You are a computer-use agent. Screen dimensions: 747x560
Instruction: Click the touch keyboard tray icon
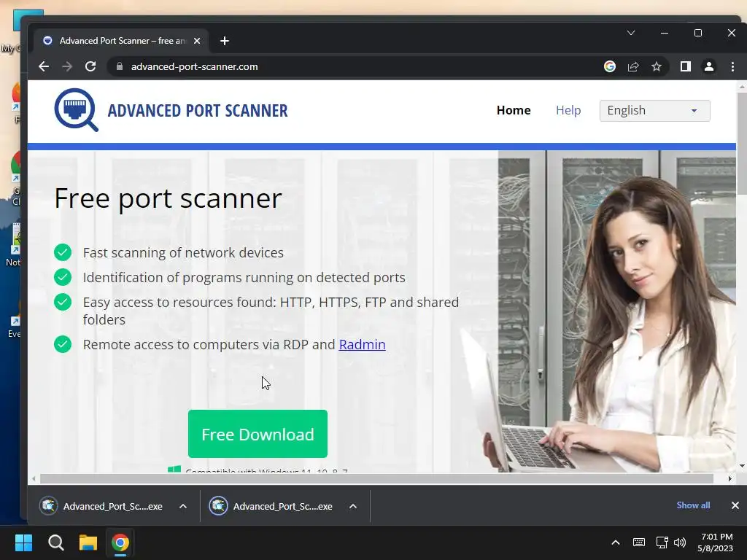coord(639,542)
